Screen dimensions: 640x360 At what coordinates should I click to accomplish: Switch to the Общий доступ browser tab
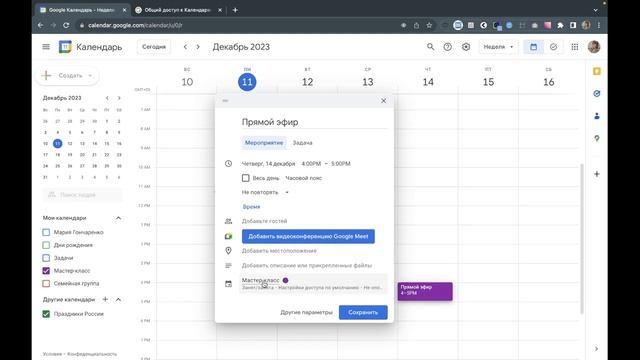pyautogui.click(x=178, y=10)
